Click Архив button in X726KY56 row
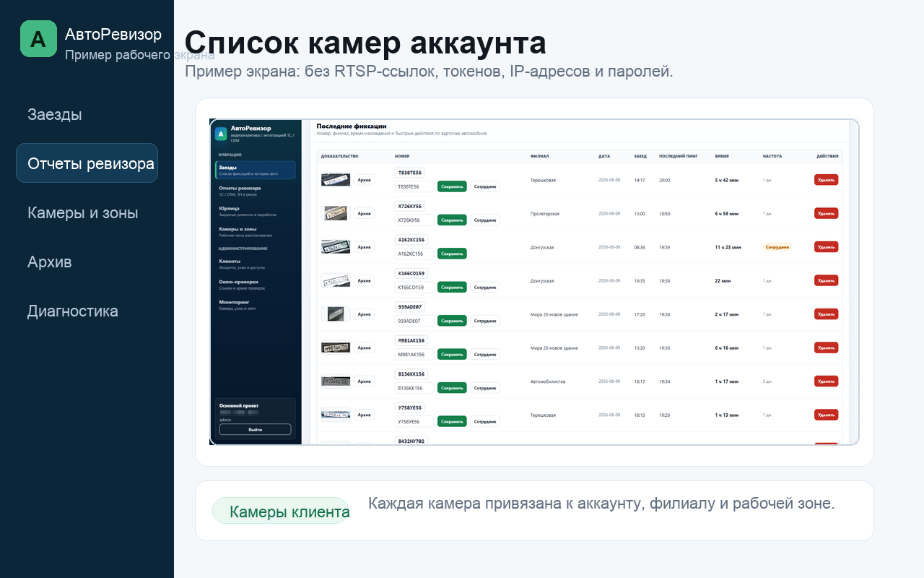Viewport: 924px width, 578px height. pyautogui.click(x=365, y=213)
